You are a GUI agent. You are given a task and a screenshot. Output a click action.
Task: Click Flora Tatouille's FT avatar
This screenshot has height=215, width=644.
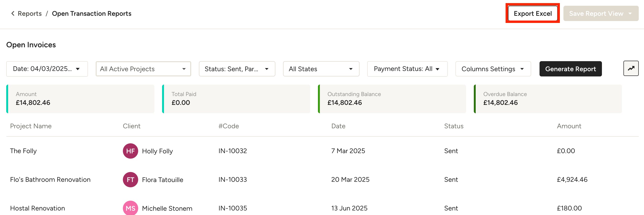(130, 180)
